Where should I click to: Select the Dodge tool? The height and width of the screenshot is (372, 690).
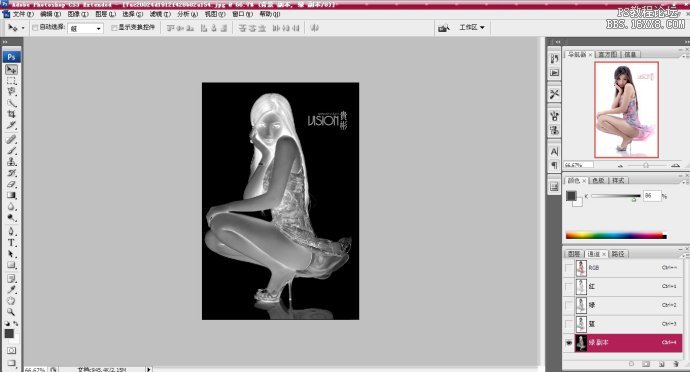pyautogui.click(x=11, y=217)
